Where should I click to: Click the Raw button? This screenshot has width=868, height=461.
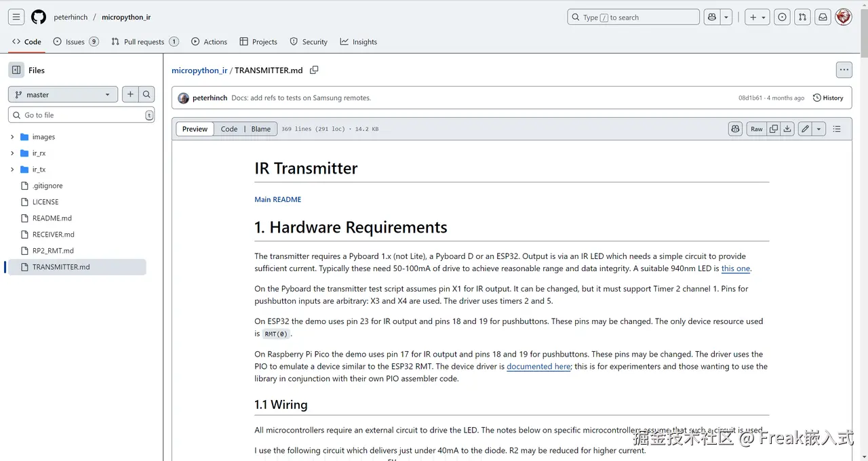[x=756, y=129]
